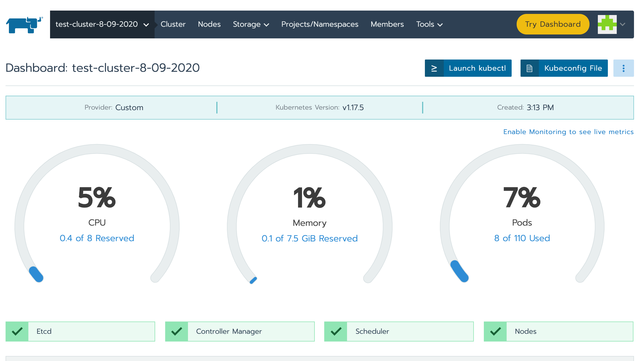
Task: Click '8 of 110 Used' pods text
Action: [522, 238]
